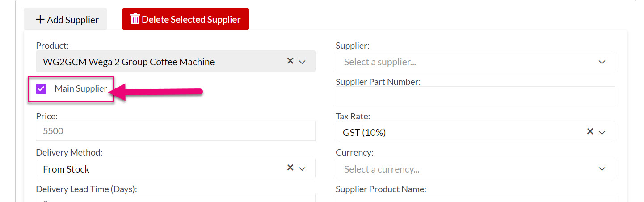Select the WG2GCM Wega 2 Group Coffee Machine box
The image size is (644, 202).
pos(176,61)
